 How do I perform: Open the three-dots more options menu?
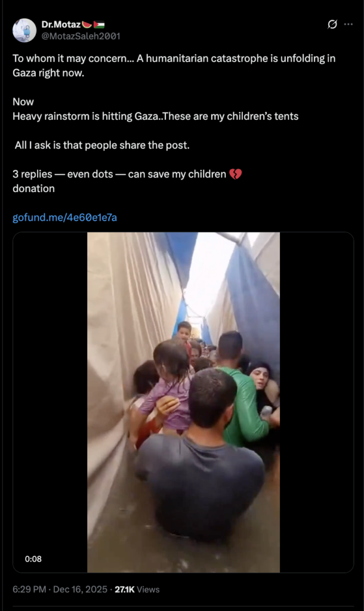(x=348, y=24)
